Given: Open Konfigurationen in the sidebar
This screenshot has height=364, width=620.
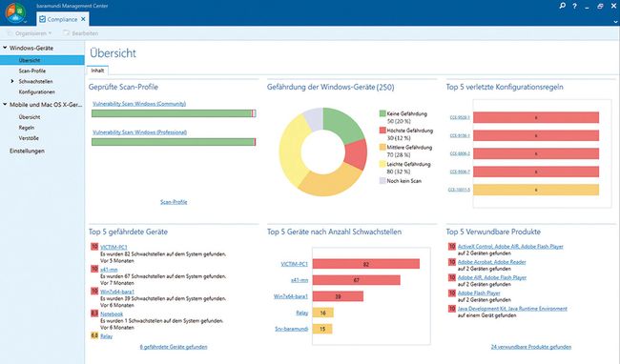Looking at the screenshot, I should (37, 91).
